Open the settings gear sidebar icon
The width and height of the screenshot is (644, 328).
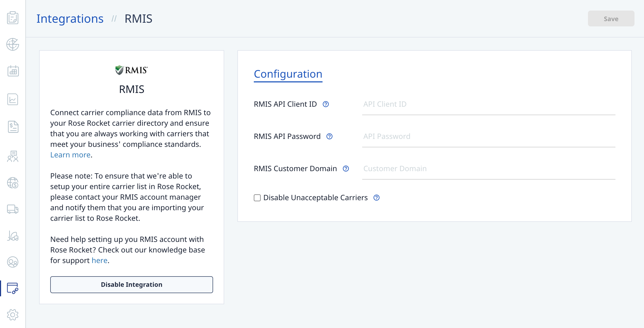(13, 315)
